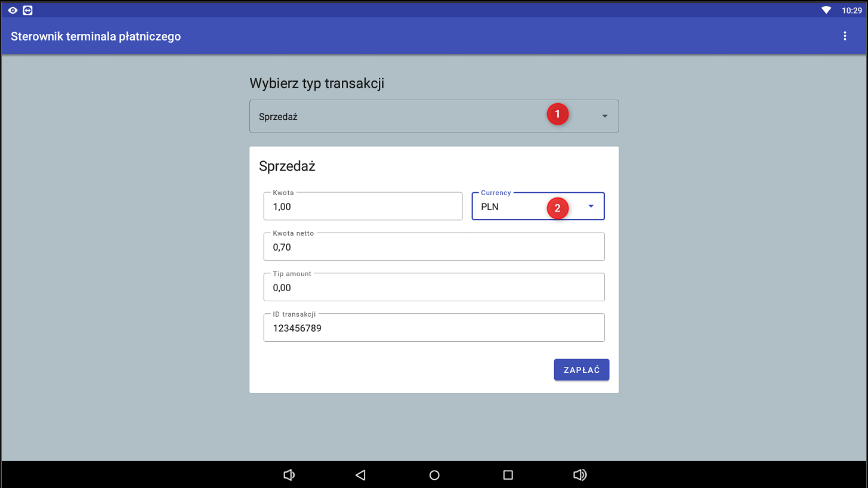Open the three-dot overflow menu
The width and height of the screenshot is (868, 488).
pos(844,36)
